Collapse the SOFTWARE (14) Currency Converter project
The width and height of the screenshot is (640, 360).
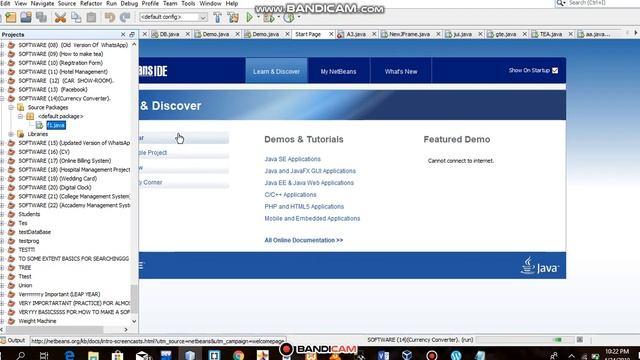click(2, 98)
